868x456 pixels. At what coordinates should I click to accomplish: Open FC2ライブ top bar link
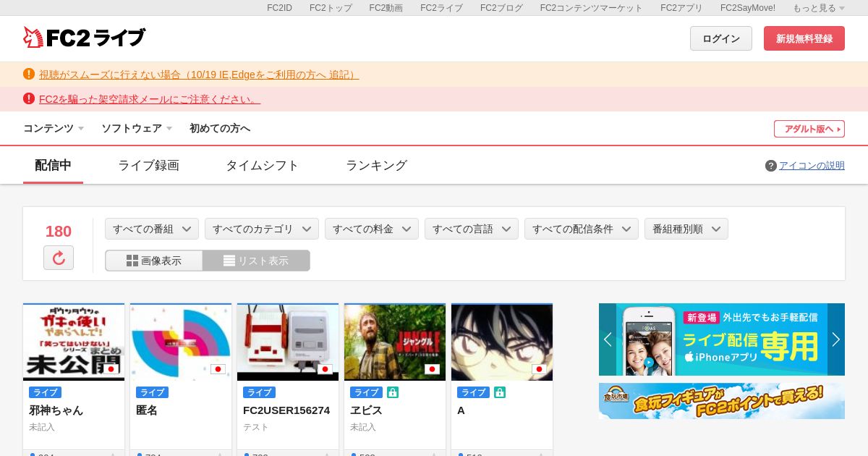click(441, 8)
